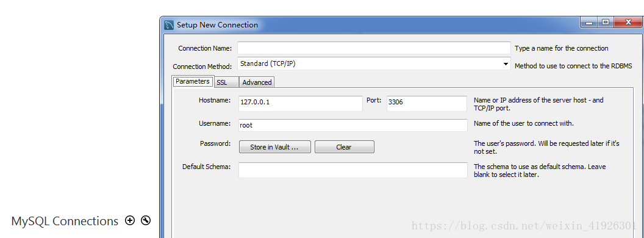Click the Port field showing 3306
The width and height of the screenshot is (644, 238).
coord(427,104)
